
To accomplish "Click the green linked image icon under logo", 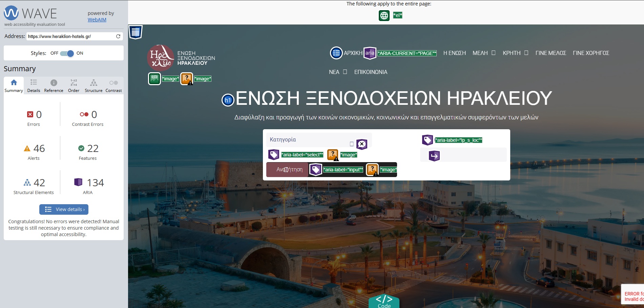I will point(154,79).
